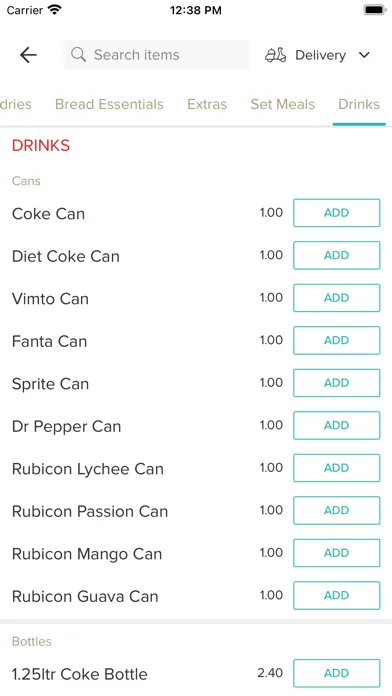392x696 pixels.
Task: Add Diet Coke Can to order
Action: coord(337,255)
